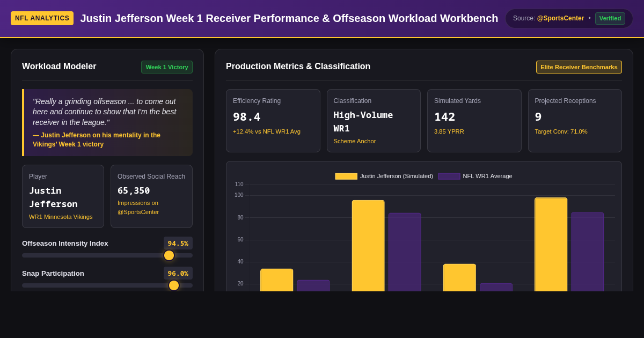The width and height of the screenshot is (644, 338).
Task: Toggle the Justin Jefferson (Simulated) legend swatch
Action: pyautogui.click(x=346, y=176)
